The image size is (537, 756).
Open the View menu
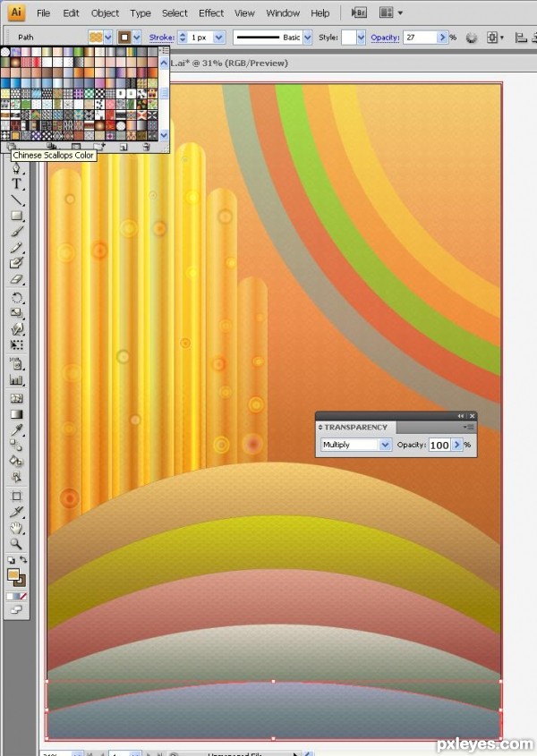point(244,13)
